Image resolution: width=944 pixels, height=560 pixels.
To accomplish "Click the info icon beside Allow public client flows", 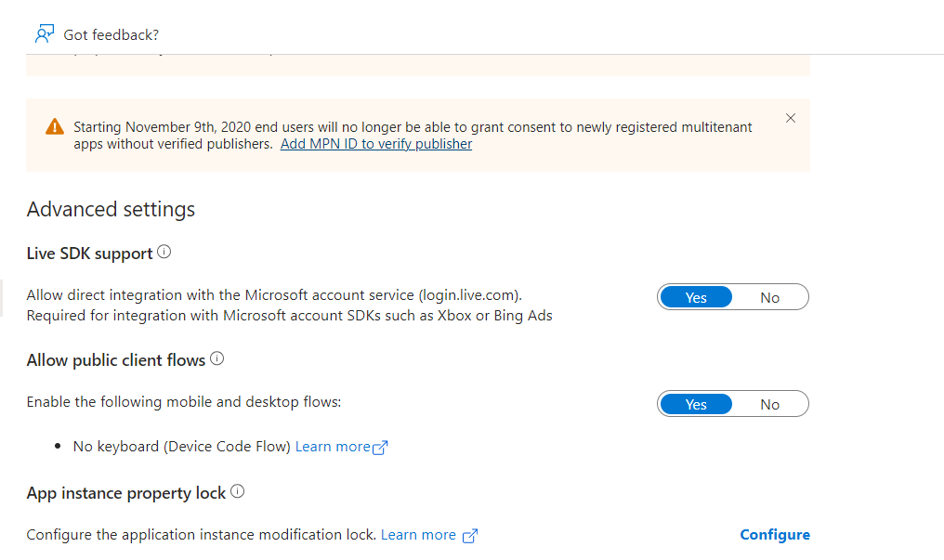I will [216, 357].
